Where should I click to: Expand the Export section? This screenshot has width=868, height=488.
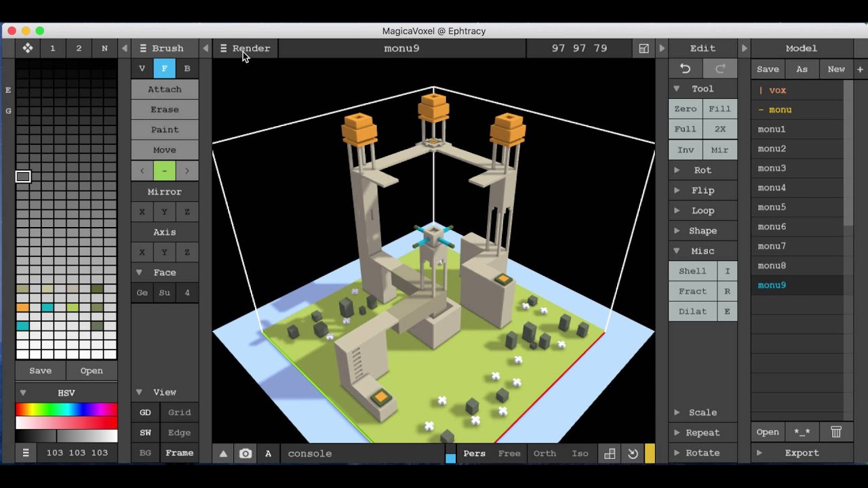point(759,453)
